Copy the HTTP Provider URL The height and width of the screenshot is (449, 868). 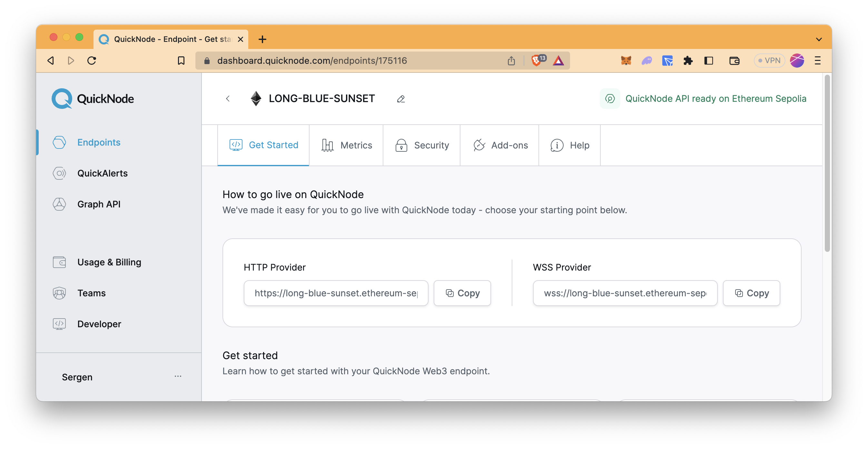462,293
